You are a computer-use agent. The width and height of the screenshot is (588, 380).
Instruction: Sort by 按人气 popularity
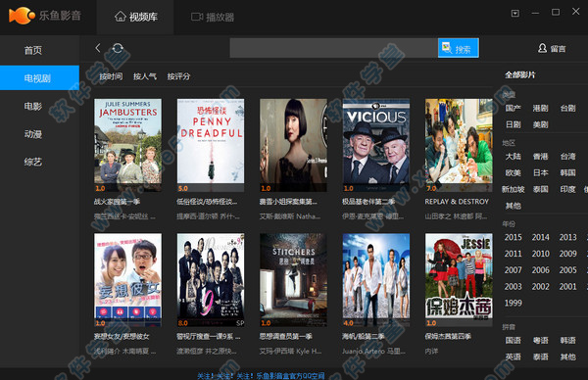pyautogui.click(x=145, y=76)
